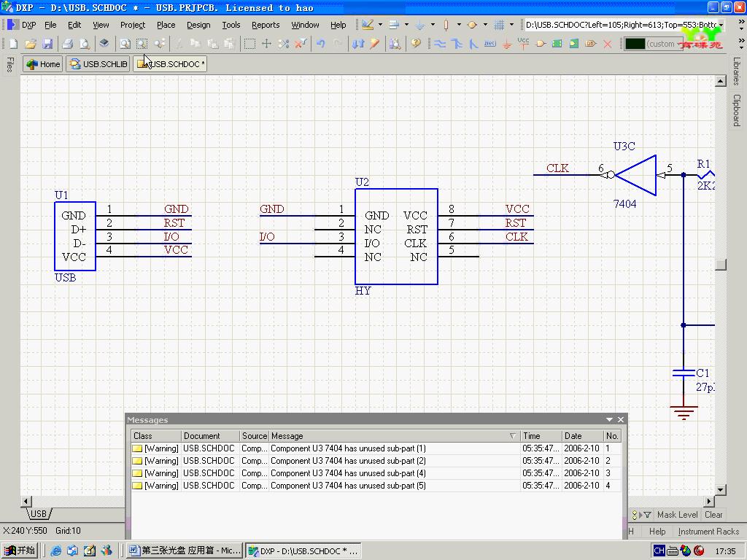
Task: Open a file with the folder icon
Action: tap(31, 44)
